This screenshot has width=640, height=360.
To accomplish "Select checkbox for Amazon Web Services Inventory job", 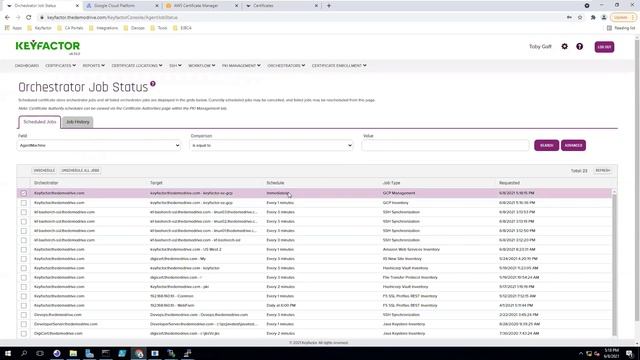I will pos(24,249).
